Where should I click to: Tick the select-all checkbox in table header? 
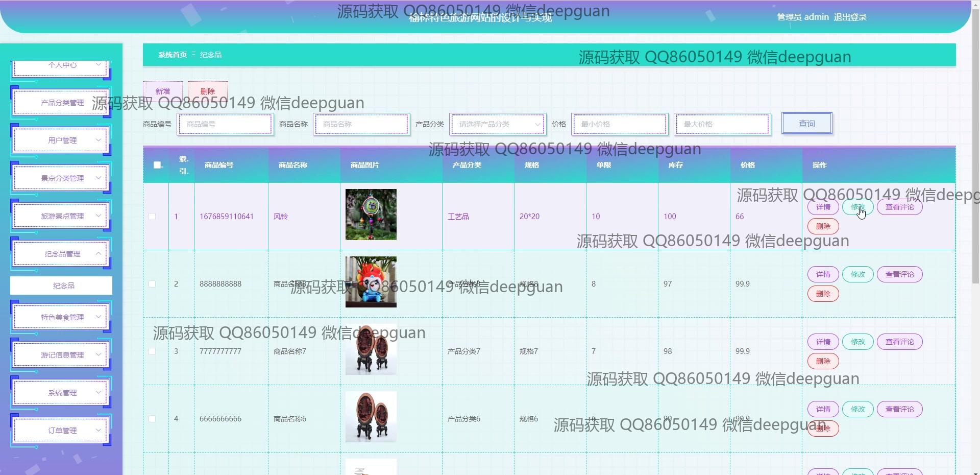point(157,165)
